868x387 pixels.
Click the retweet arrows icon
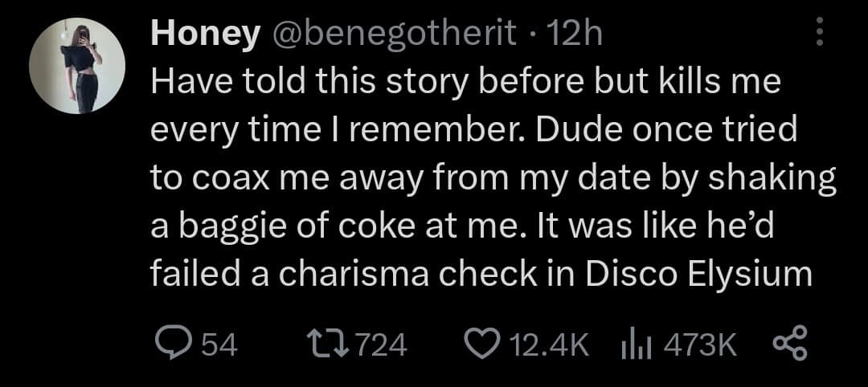331,345
